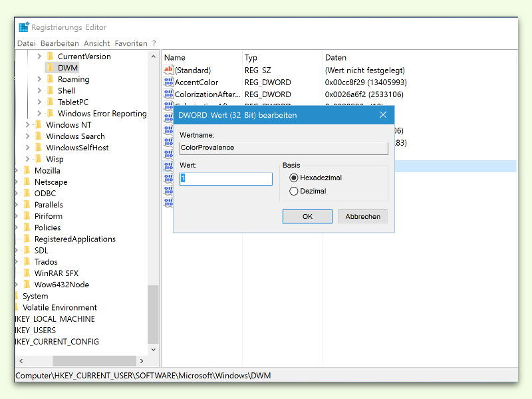Viewport: 532px width, 399px height.
Task: Click the AccentColor DWORD value icon
Action: 168,82
